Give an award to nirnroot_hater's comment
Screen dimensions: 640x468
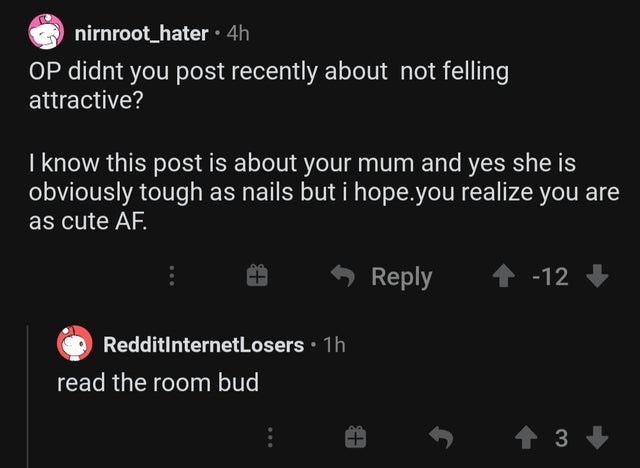pyautogui.click(x=254, y=277)
